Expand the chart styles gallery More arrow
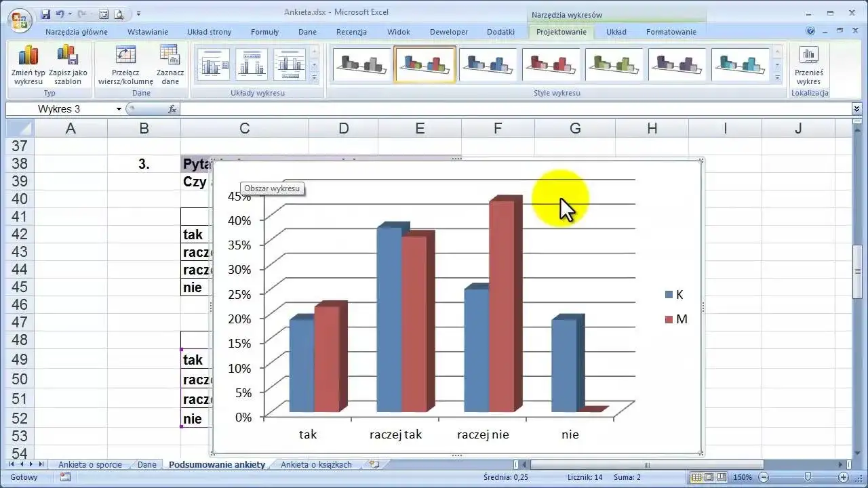 778,79
